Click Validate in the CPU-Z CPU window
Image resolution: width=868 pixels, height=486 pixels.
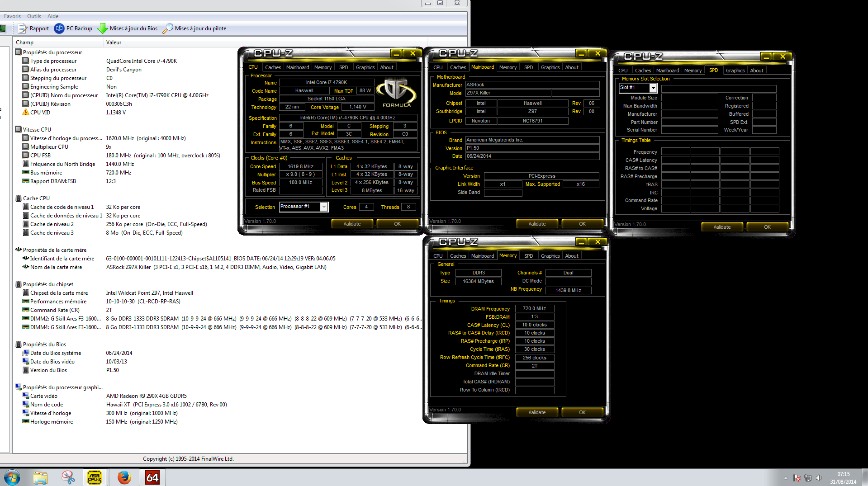352,224
